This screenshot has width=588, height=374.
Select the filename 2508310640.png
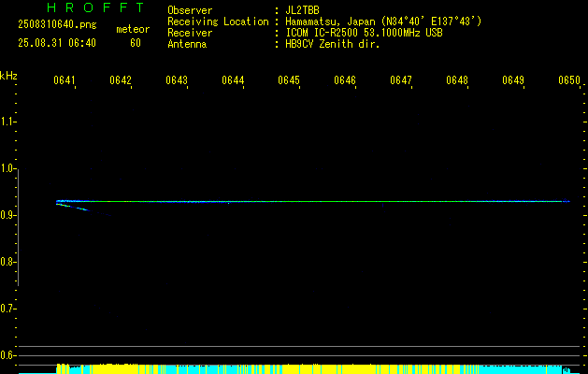click(57, 24)
